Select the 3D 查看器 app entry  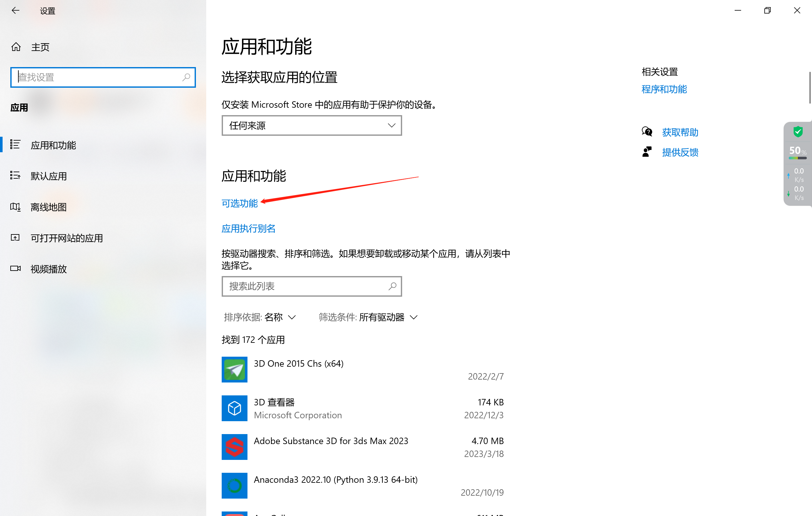(362, 408)
